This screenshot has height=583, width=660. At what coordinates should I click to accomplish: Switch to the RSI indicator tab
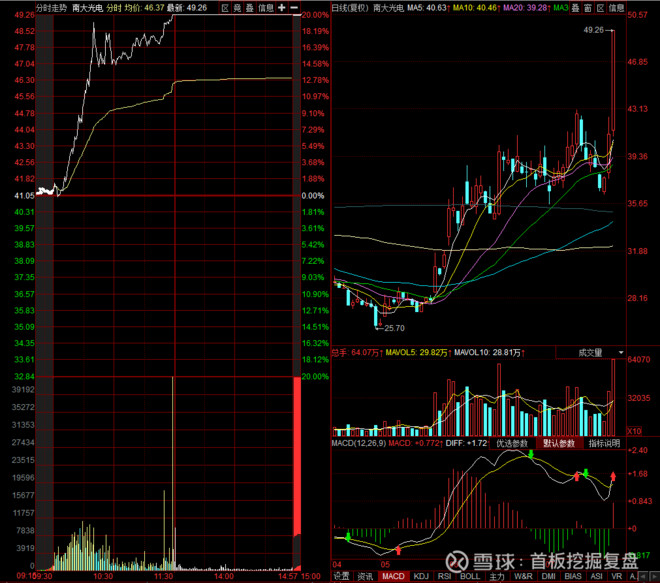click(x=444, y=576)
